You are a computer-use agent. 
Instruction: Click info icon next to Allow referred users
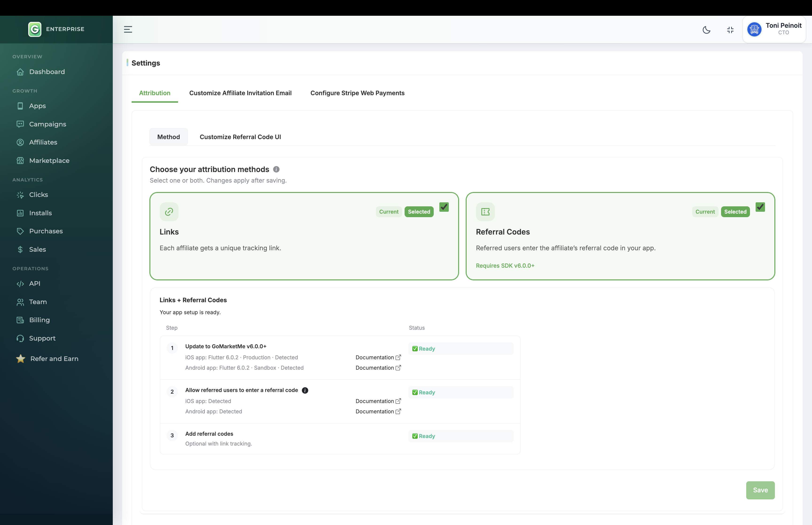tap(305, 390)
